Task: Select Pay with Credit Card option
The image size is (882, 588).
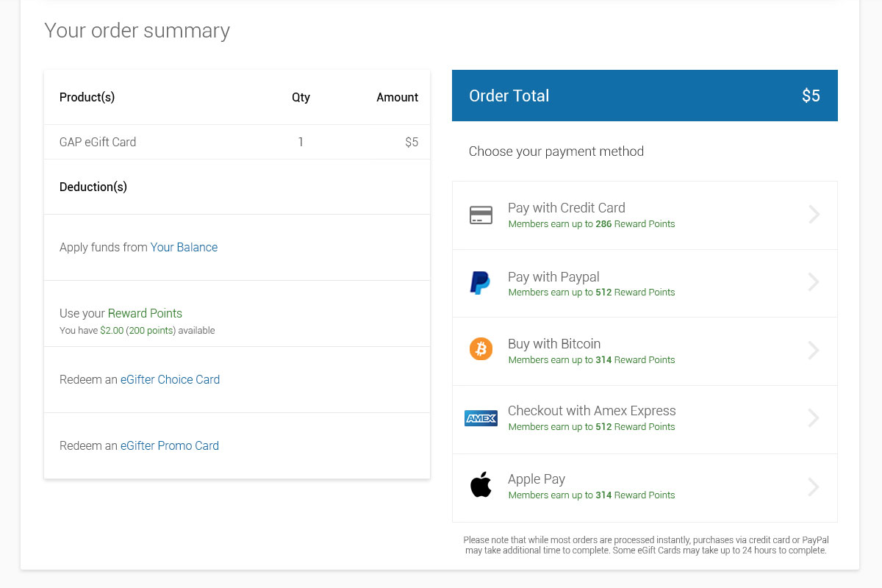Action: pyautogui.click(x=645, y=215)
